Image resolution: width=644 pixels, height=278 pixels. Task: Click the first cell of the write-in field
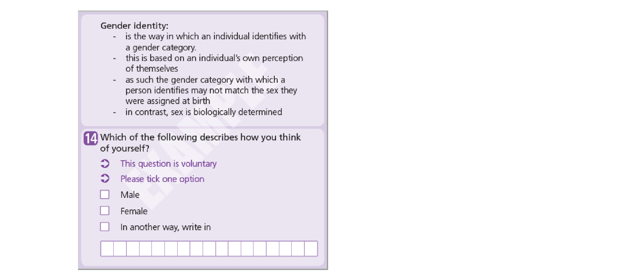[x=107, y=249]
